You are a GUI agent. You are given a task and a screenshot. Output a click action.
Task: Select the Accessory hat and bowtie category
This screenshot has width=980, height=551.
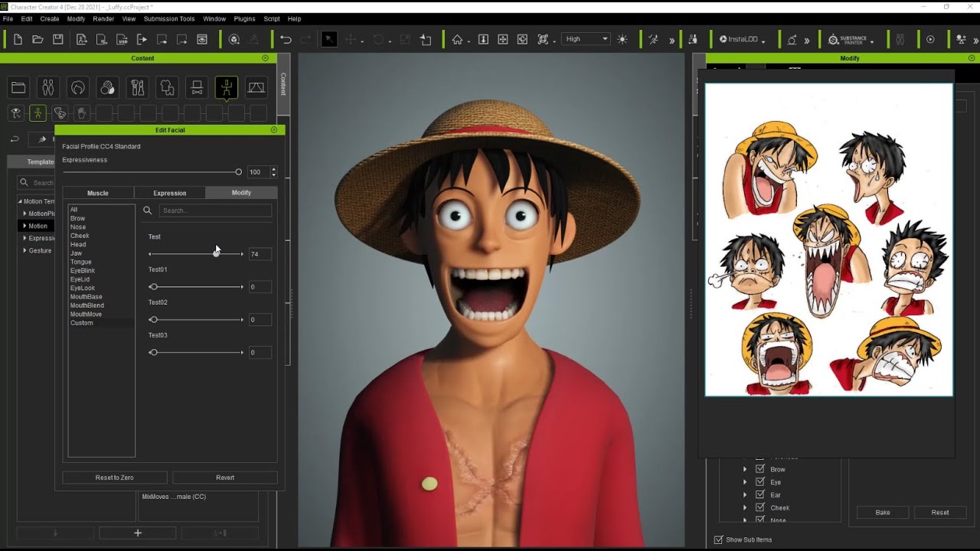click(x=197, y=88)
